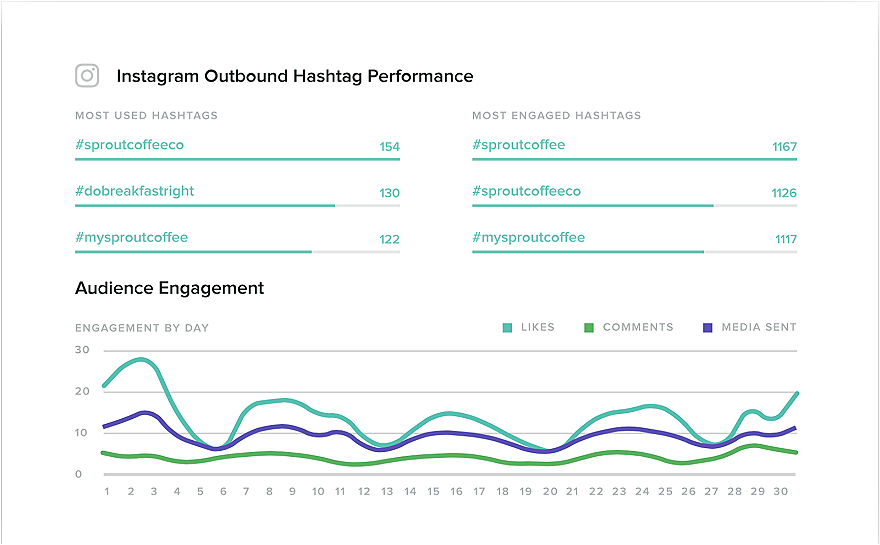Select the LIKES legend label
This screenshot has height=545, width=880.
coord(538,327)
